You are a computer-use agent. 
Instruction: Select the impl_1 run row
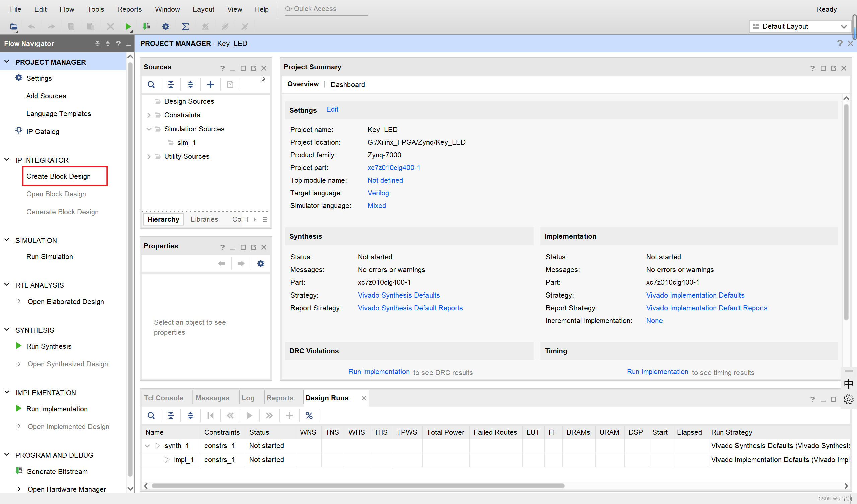point(496,460)
